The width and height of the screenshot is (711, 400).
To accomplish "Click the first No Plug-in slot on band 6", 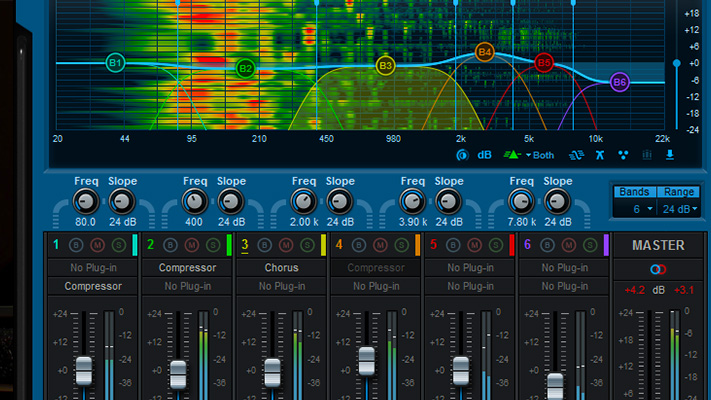I will click(x=566, y=268).
